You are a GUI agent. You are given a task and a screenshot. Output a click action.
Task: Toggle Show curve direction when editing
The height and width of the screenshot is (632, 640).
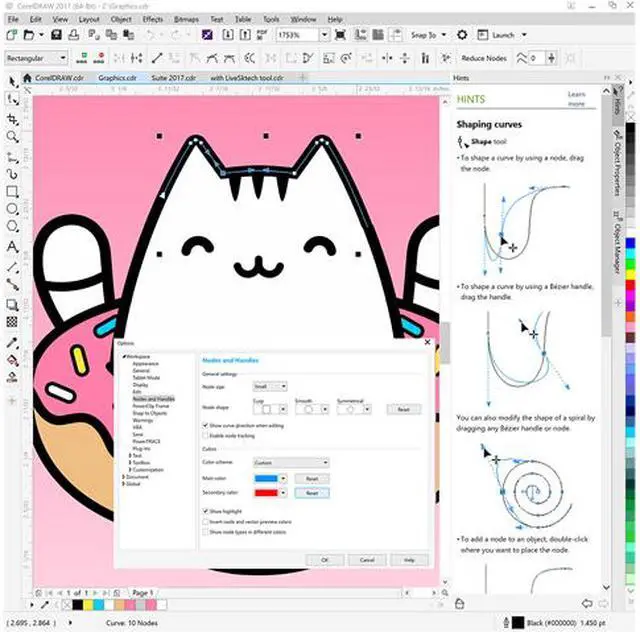[205, 425]
